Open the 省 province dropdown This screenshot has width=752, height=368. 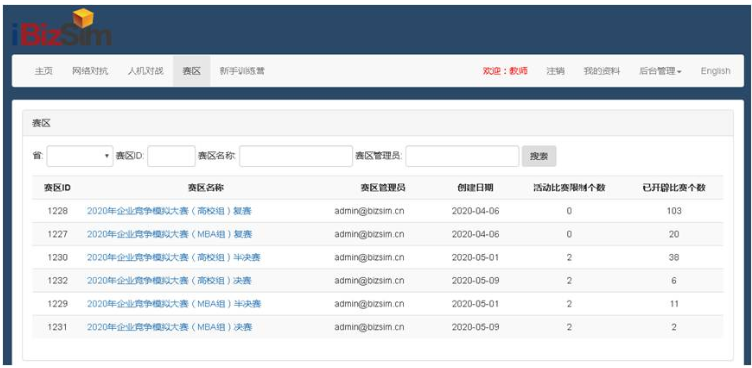pyautogui.click(x=80, y=156)
